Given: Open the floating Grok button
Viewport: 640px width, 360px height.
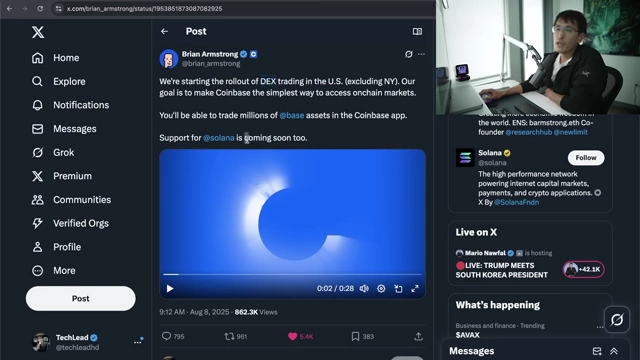Looking at the screenshot, I should (x=617, y=319).
